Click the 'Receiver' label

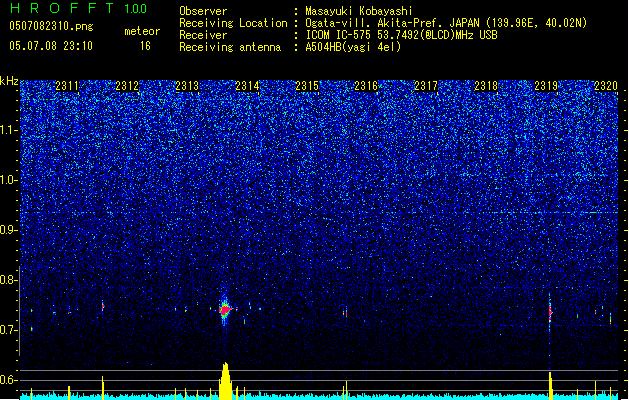pos(203,35)
